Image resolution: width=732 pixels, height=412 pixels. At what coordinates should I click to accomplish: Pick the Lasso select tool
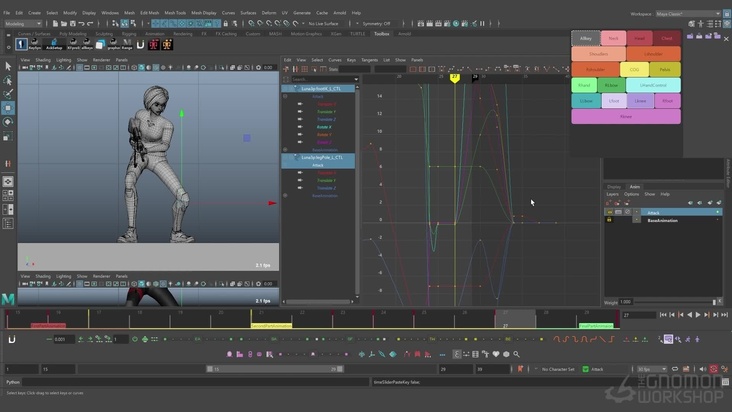click(8, 80)
